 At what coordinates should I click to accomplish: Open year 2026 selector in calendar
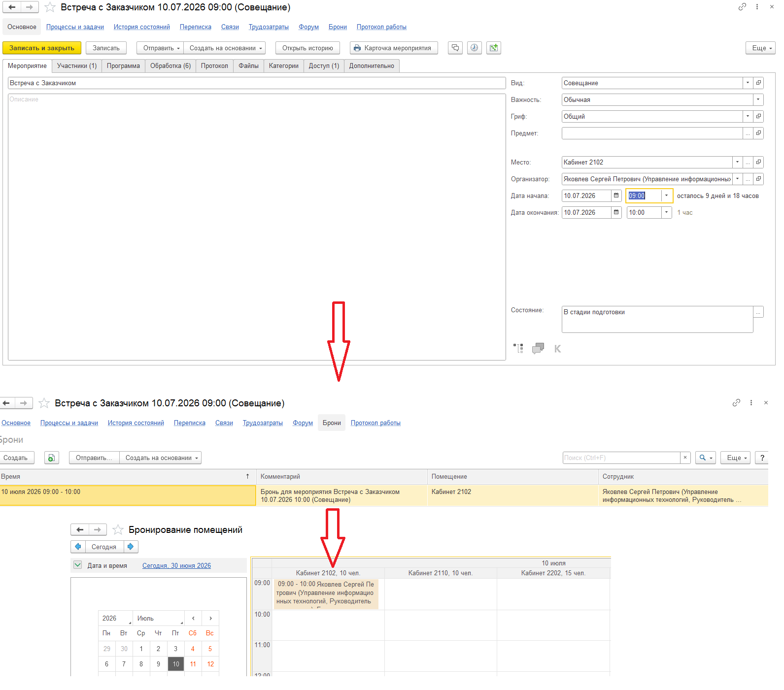[x=116, y=618]
